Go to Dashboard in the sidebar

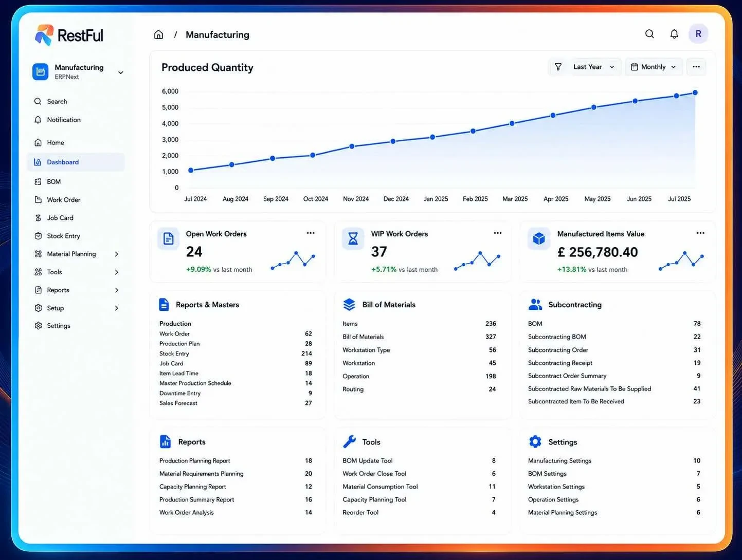(x=76, y=162)
